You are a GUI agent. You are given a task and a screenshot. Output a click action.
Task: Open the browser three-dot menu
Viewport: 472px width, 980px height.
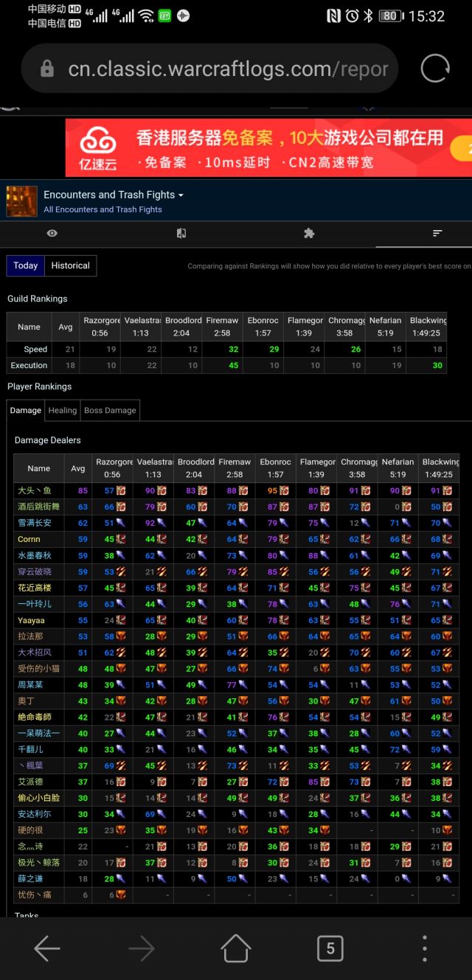[424, 948]
